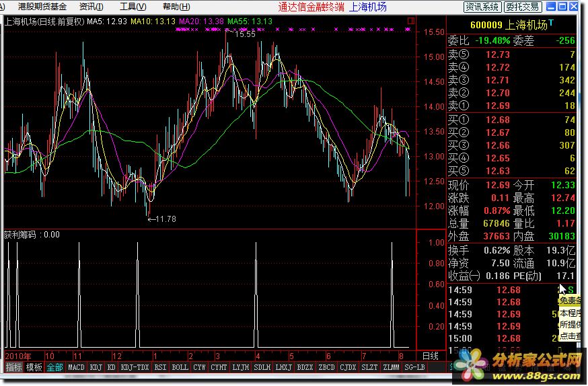
Task: Select the MACD indicator tab
Action: [76, 367]
